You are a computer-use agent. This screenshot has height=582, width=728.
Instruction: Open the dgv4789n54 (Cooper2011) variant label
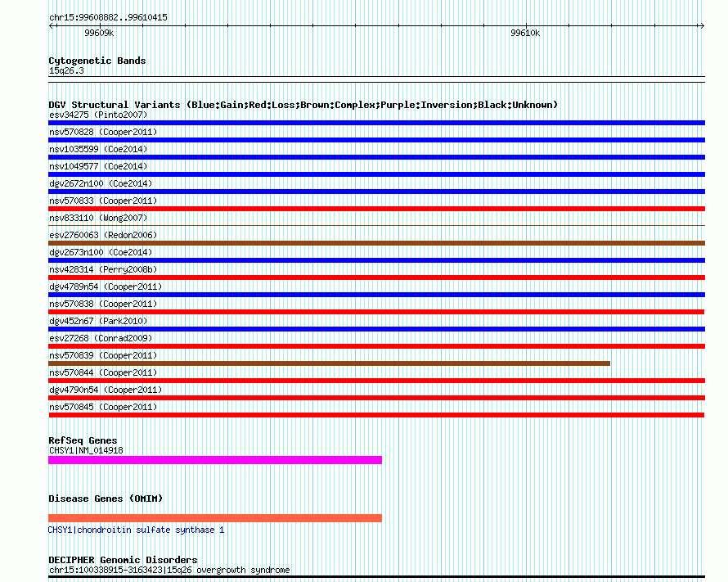[x=106, y=286]
